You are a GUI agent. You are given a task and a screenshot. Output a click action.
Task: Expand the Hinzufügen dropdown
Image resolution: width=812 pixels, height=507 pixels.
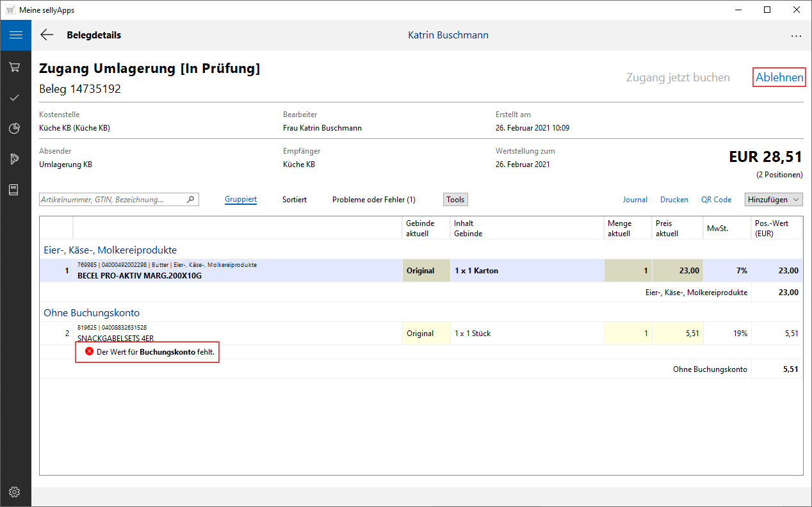click(774, 200)
